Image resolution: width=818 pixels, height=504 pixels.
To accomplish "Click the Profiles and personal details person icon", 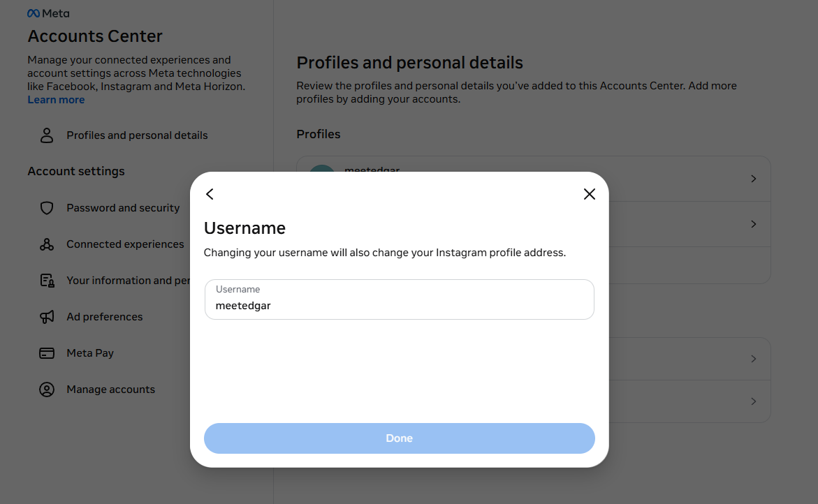I will coord(46,135).
